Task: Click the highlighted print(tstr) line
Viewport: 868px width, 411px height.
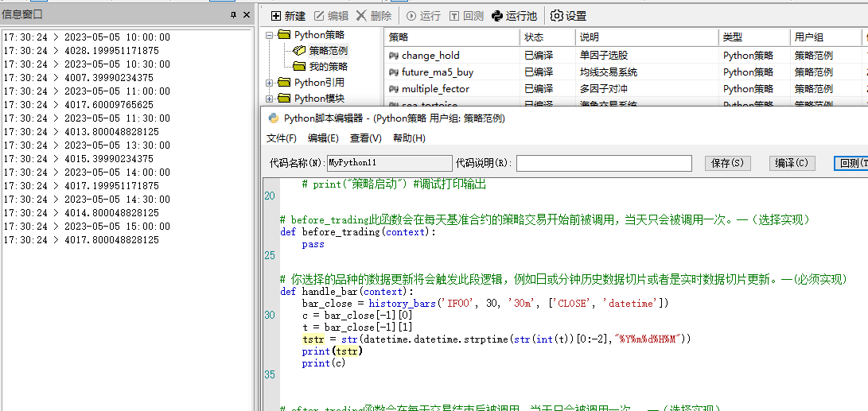Action: pos(332,351)
